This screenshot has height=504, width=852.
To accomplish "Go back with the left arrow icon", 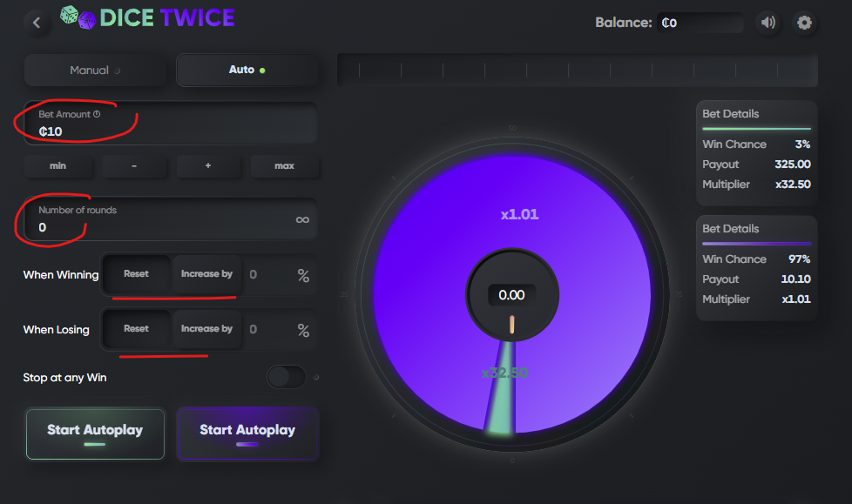I will click(x=37, y=23).
